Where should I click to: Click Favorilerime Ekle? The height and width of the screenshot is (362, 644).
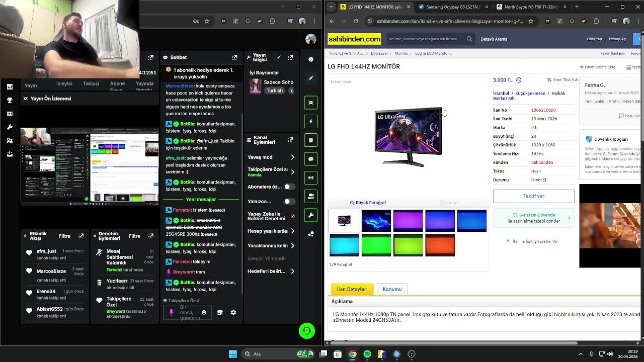(x=597, y=67)
